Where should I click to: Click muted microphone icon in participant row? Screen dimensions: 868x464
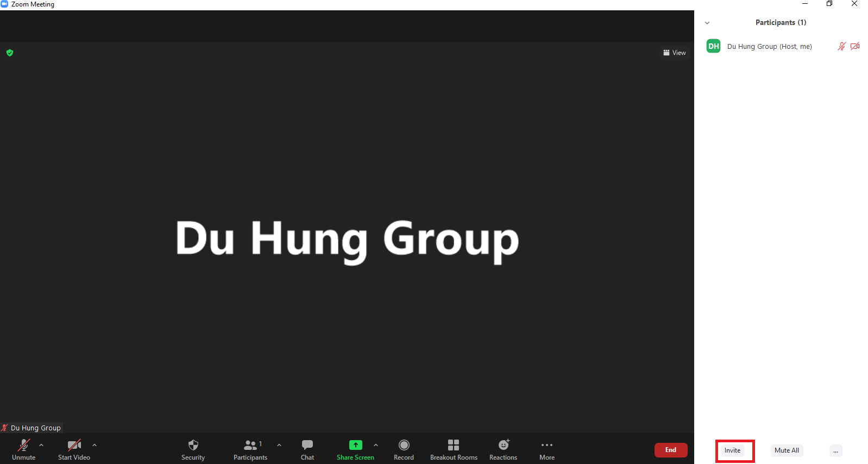pyautogui.click(x=841, y=46)
